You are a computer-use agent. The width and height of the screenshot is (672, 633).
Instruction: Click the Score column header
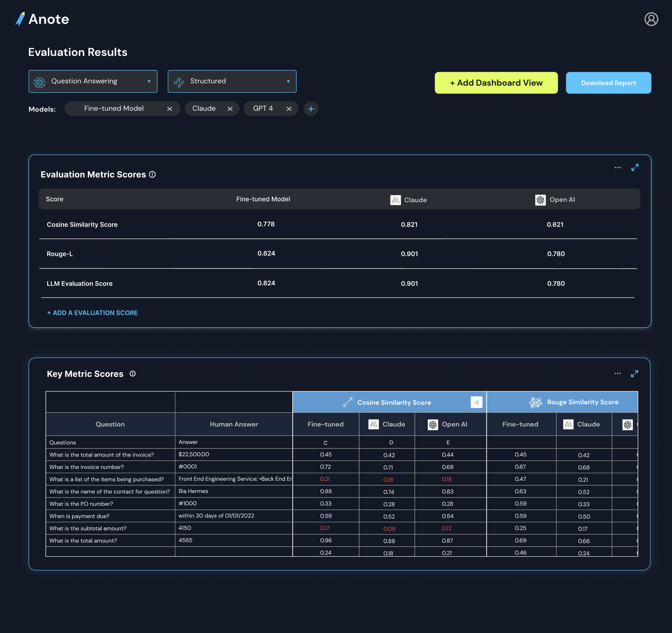point(55,199)
